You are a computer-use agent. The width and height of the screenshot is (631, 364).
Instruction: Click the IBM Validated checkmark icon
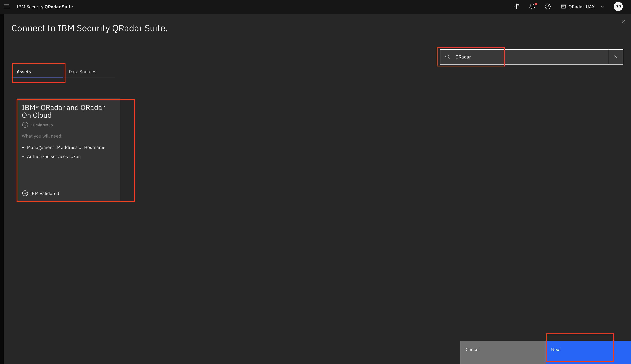click(25, 193)
